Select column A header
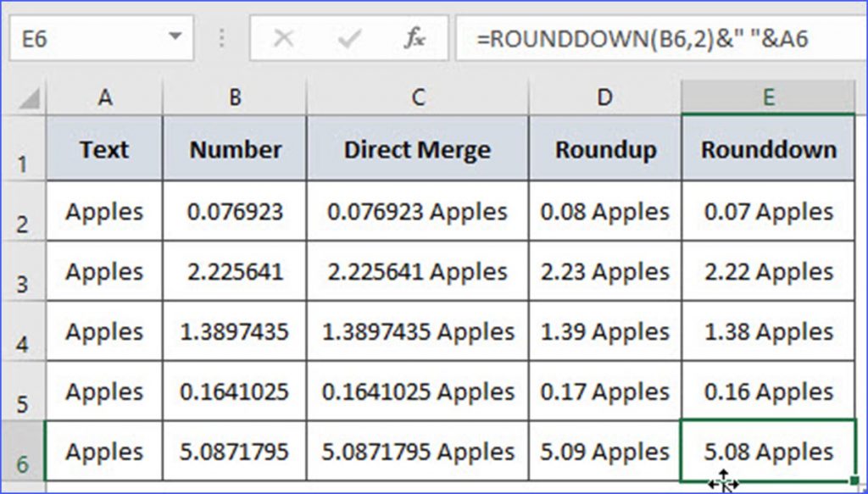 click(x=104, y=97)
